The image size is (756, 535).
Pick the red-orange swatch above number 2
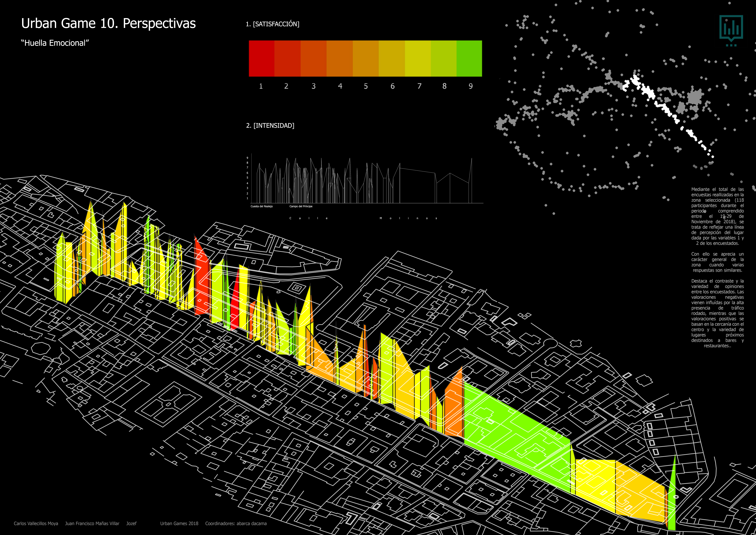[287, 59]
